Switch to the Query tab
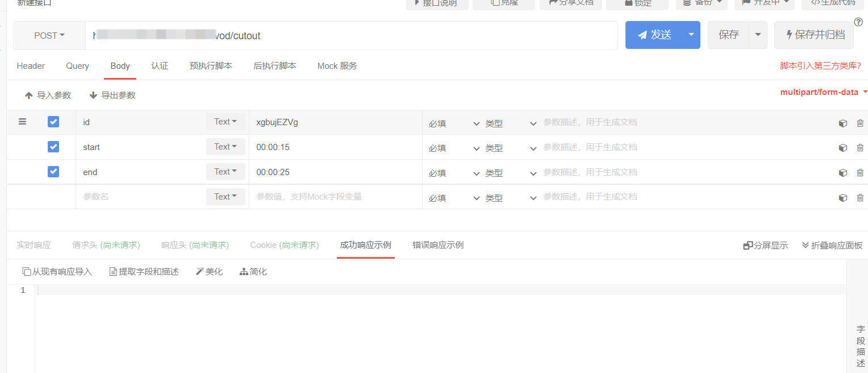Viewport: 868px width, 373px height. (x=77, y=66)
